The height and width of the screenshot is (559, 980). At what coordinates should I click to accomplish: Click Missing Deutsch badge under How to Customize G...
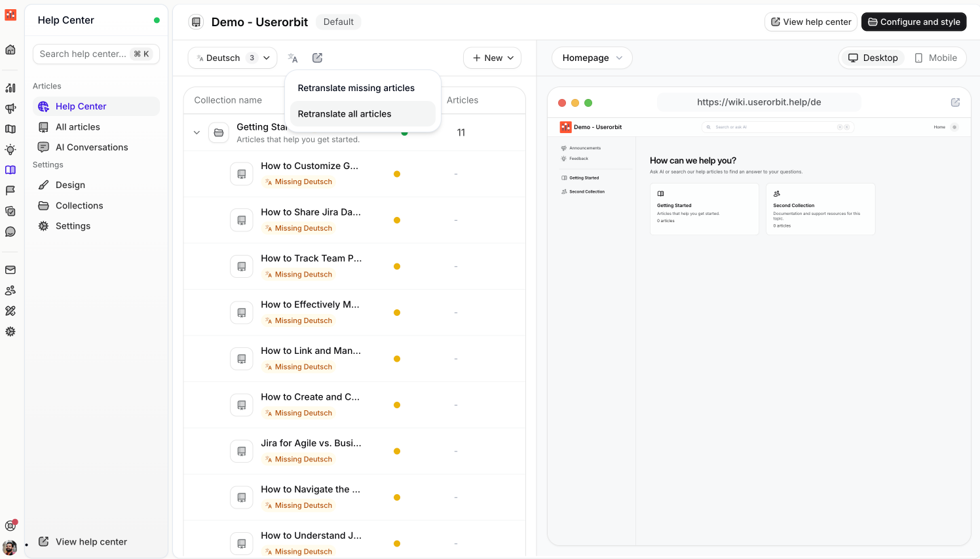point(299,182)
